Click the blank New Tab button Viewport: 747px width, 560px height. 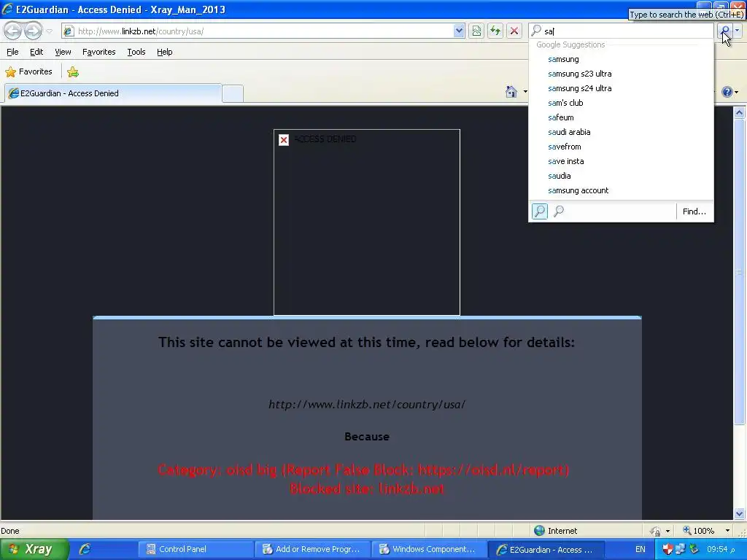[x=233, y=93]
